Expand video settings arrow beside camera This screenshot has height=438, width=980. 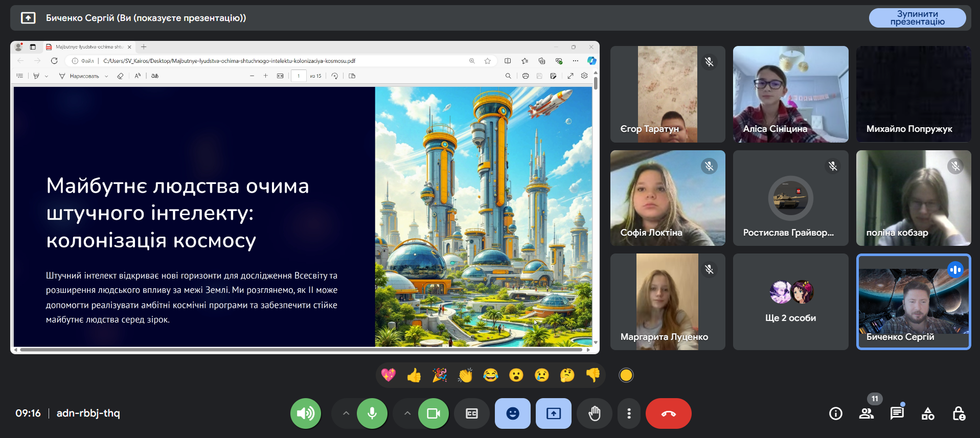point(407,413)
